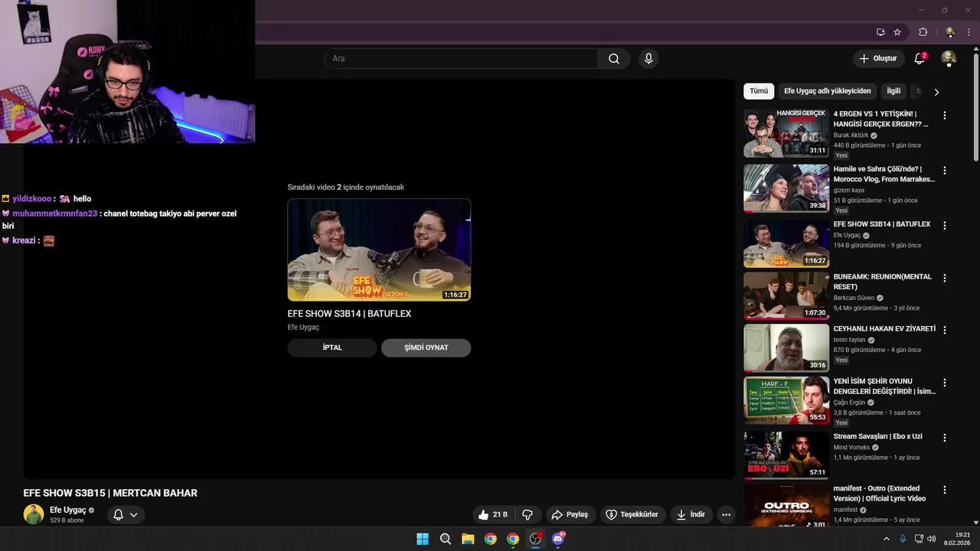
Task: Open CEYHANLI HAKAN EV ZİYARETİ thumbnail
Action: (786, 347)
